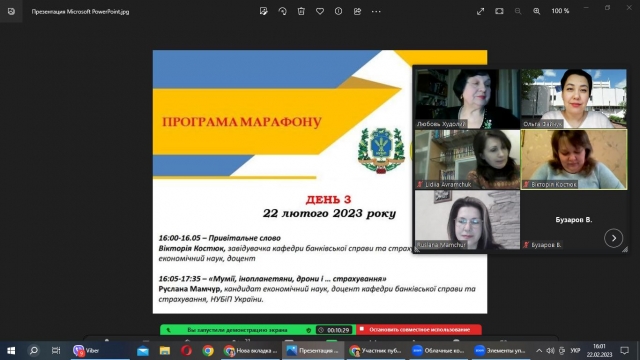Toggle fit-to-window view icon
The height and width of the screenshot is (360, 640).
[499, 11]
